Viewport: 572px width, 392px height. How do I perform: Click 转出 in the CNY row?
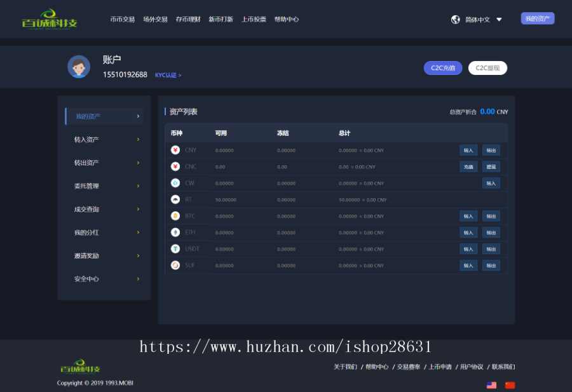pos(491,150)
